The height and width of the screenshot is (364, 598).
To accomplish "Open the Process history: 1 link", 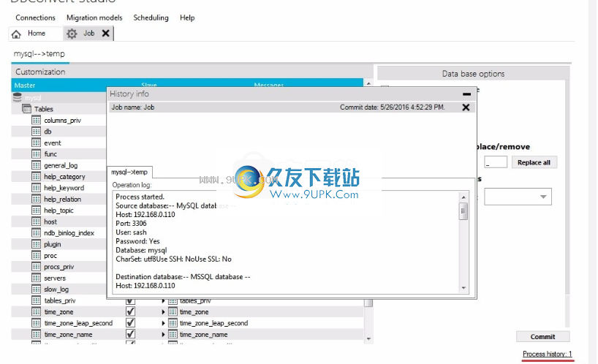I will pyautogui.click(x=548, y=354).
